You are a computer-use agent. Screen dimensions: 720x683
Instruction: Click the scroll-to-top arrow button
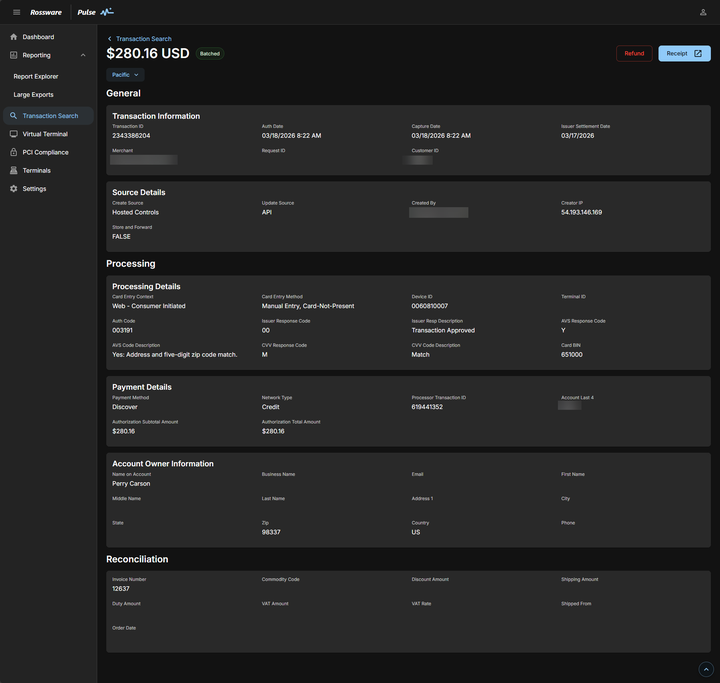click(x=706, y=669)
